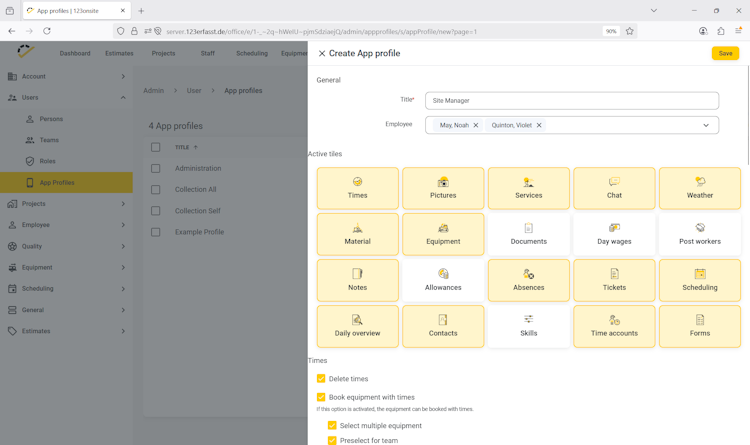Screen dimensions: 750x445
Task: Close the Create App profile panel
Action: coord(322,54)
